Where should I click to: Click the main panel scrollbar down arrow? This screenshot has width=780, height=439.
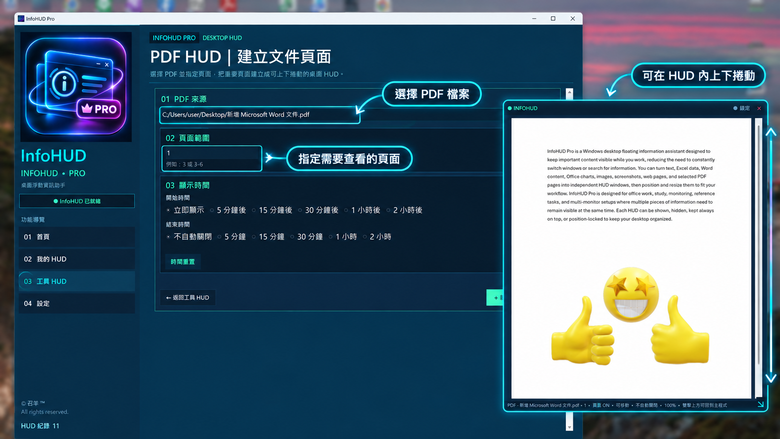point(569,427)
